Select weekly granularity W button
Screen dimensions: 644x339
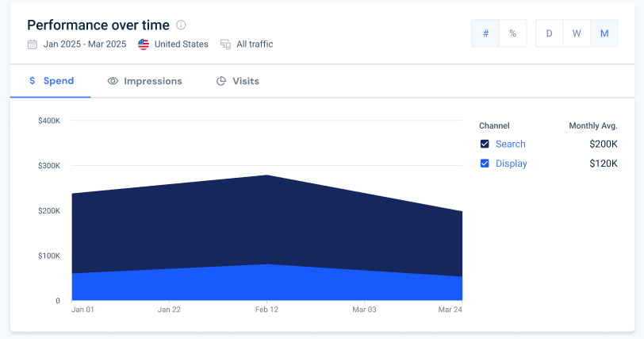[x=577, y=33]
